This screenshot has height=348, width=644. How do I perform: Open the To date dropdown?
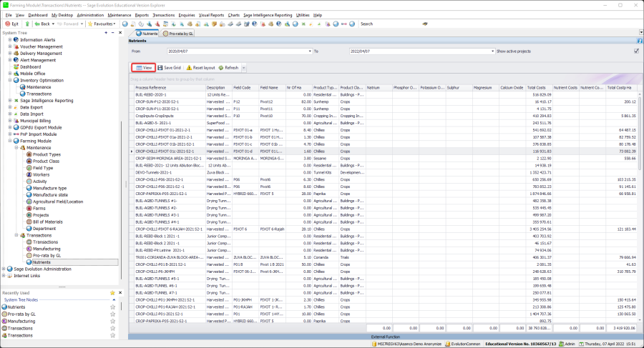(x=492, y=51)
